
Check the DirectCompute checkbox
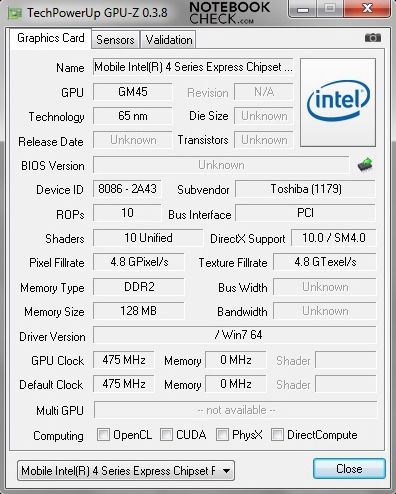(277, 435)
